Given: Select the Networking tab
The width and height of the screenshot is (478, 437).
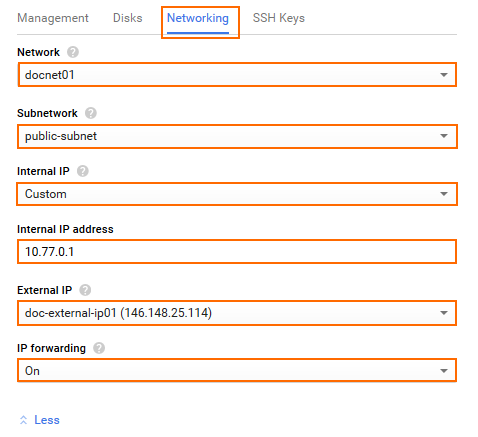Looking at the screenshot, I should 198,18.
